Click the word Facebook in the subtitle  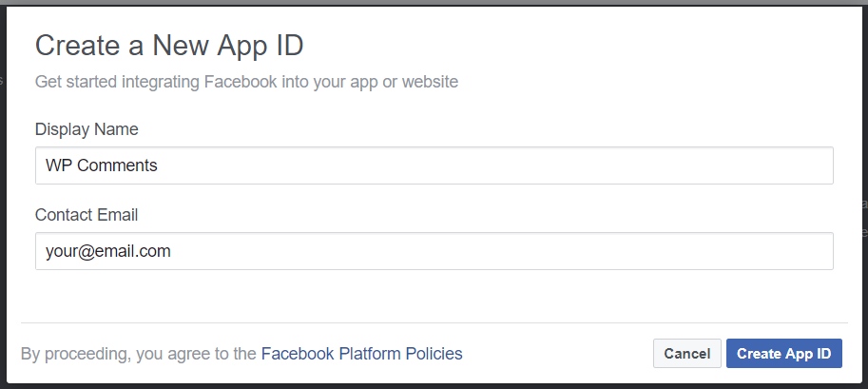[241, 82]
